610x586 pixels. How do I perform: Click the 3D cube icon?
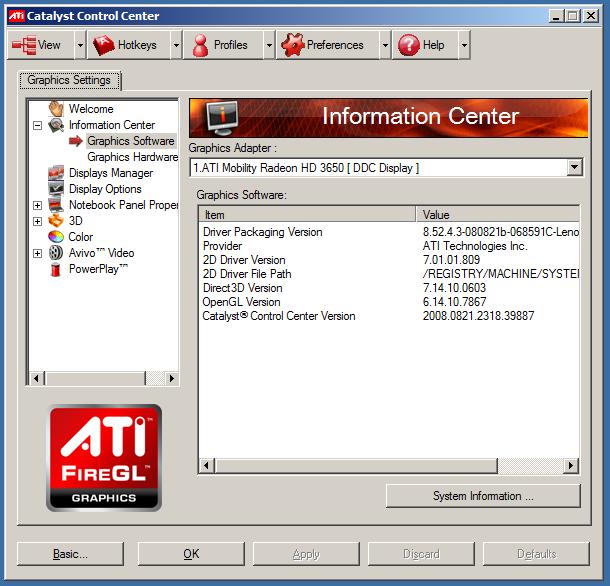click(x=56, y=221)
